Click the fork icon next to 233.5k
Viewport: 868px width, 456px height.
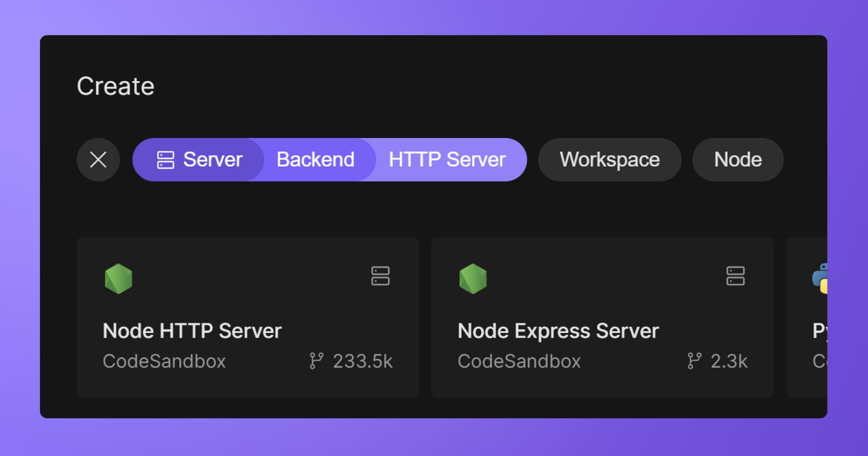pos(316,361)
